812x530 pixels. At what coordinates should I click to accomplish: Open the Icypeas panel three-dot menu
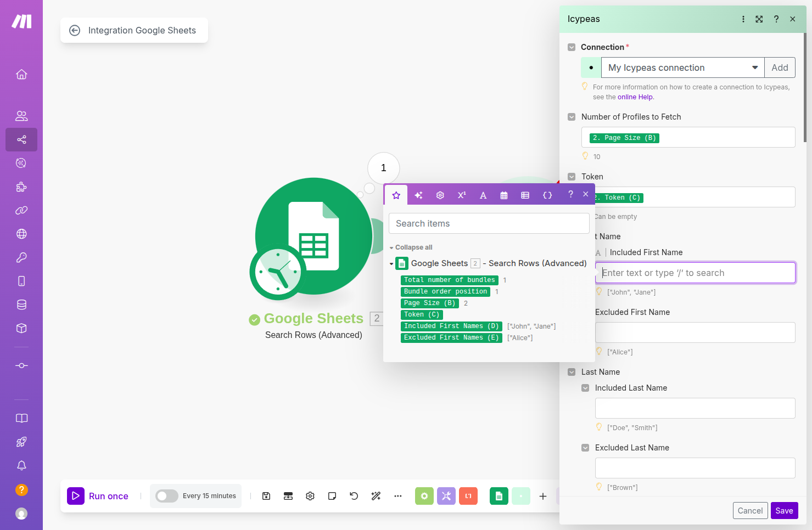743,19
